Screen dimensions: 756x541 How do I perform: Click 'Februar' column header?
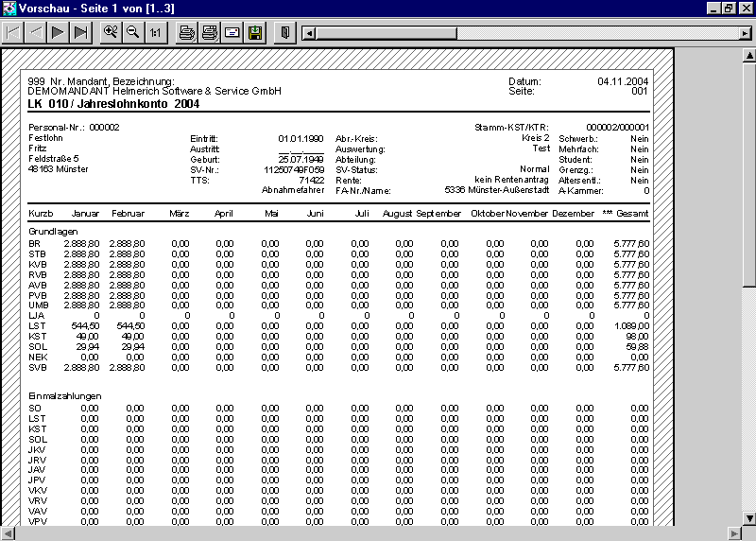129,214
